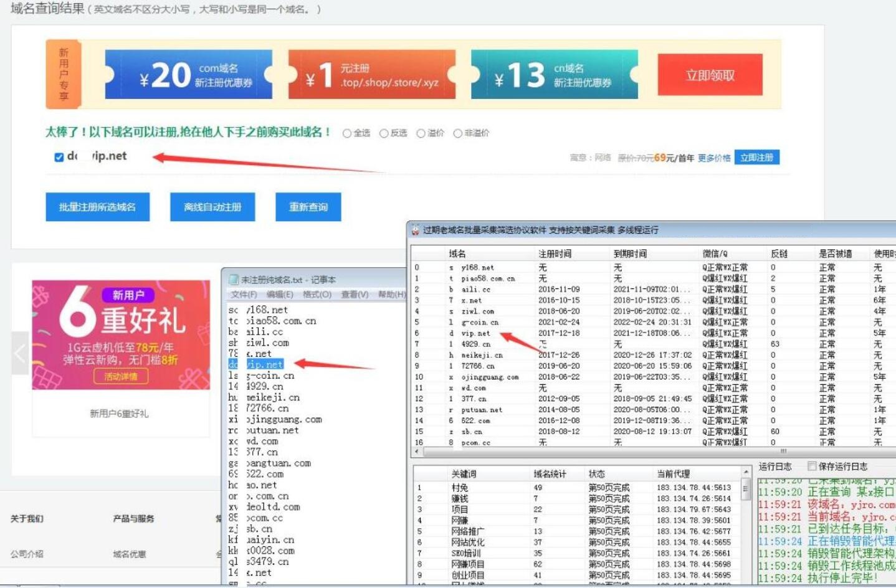Screen dimensions: 896x588
Task: Open the 文件(F) menu in Notepad
Action: point(244,295)
